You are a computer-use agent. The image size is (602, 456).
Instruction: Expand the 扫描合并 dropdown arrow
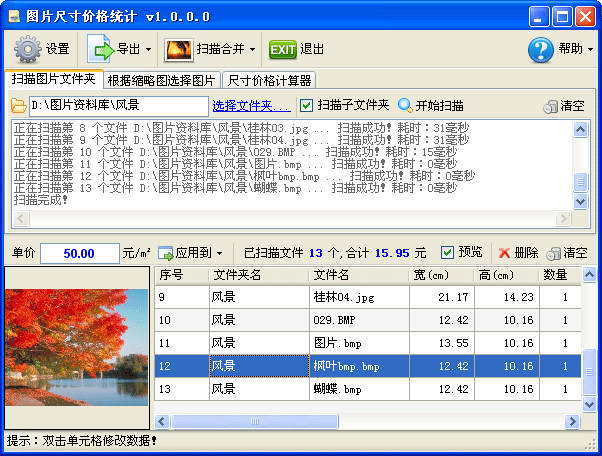click(252, 49)
